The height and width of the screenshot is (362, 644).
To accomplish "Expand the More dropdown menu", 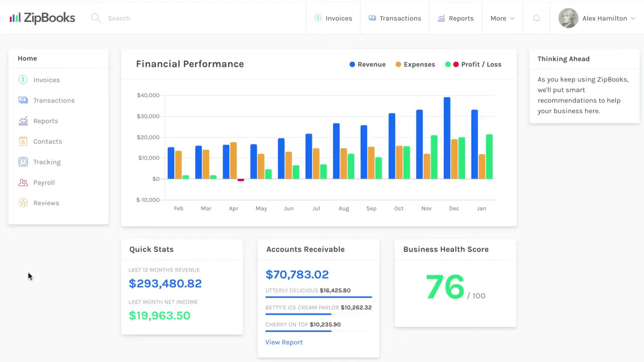I will tap(502, 18).
